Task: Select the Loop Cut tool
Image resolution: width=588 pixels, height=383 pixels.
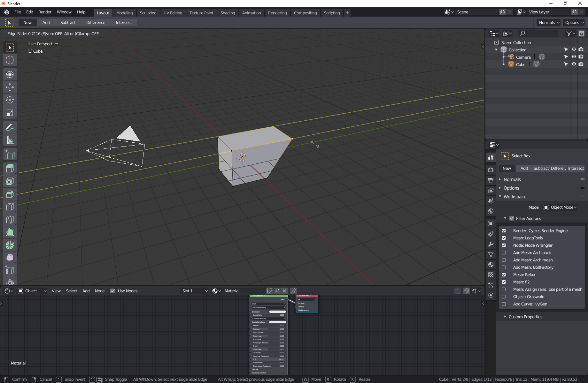Action: [x=10, y=207]
